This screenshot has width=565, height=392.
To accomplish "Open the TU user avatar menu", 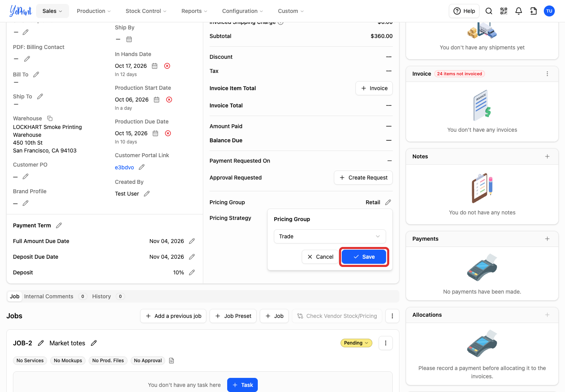I will [549, 11].
